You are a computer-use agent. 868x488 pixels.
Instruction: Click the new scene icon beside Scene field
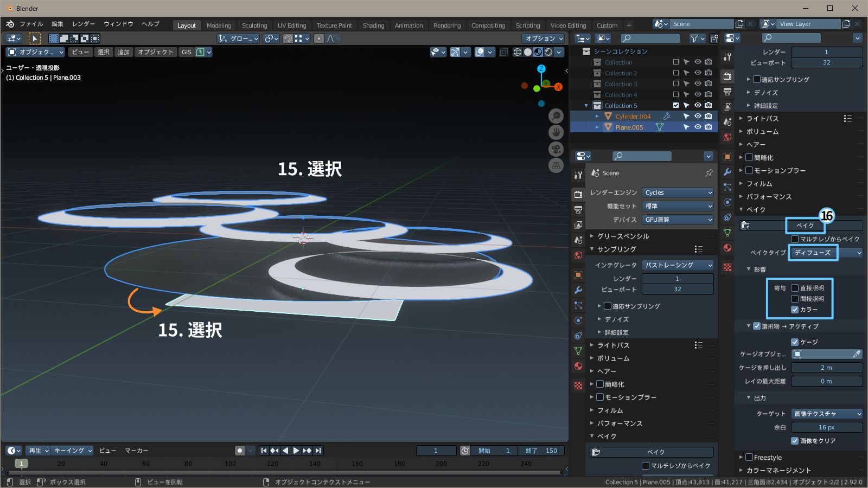[739, 24]
